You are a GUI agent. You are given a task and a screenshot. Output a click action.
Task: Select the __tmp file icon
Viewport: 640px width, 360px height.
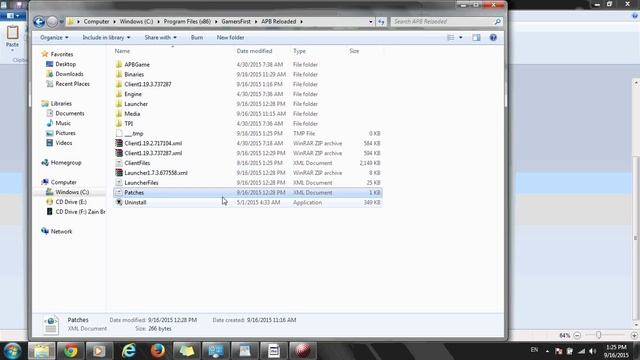pyautogui.click(x=119, y=133)
